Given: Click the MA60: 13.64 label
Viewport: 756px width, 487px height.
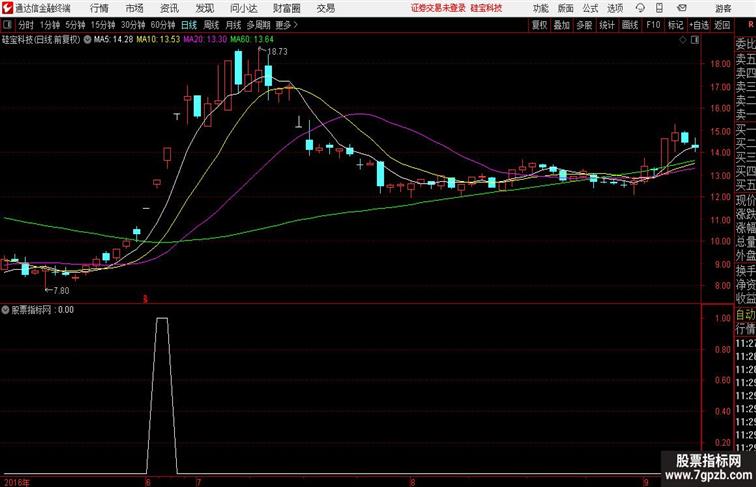Looking at the screenshot, I should [x=252, y=40].
